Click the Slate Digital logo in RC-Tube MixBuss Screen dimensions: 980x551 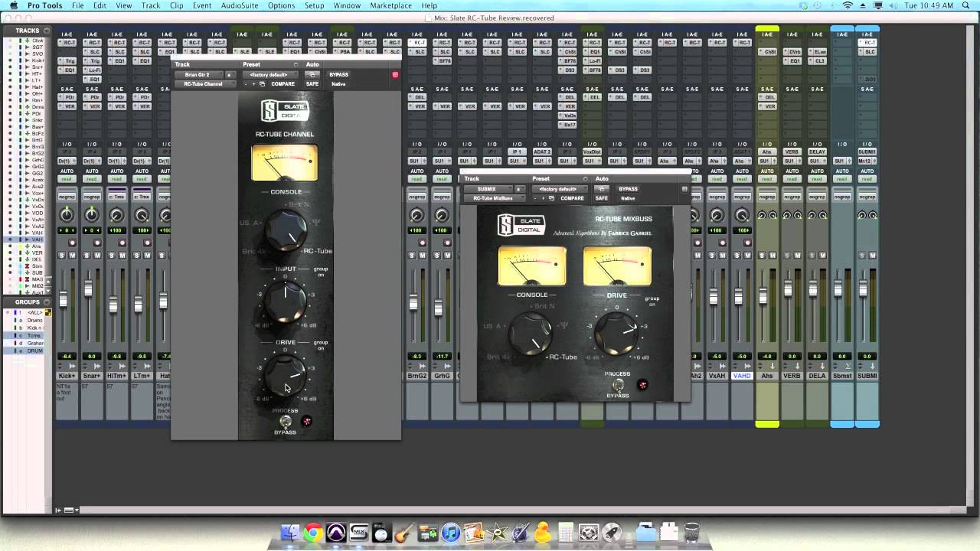[x=521, y=225]
